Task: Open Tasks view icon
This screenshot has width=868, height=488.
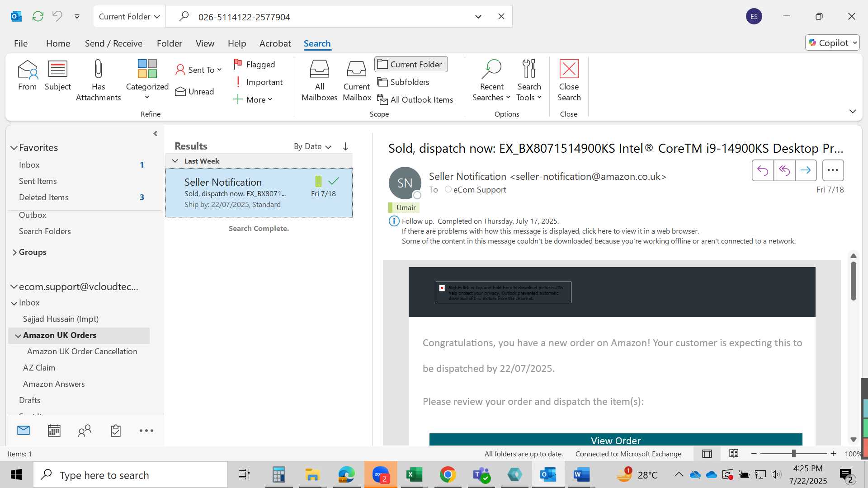Action: tap(116, 431)
